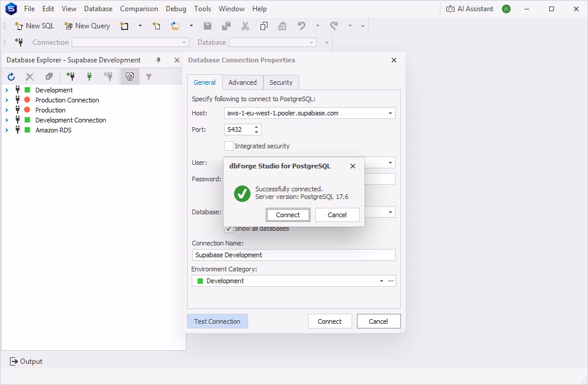Click the Cut scissors icon
This screenshot has height=385, width=588.
(245, 26)
